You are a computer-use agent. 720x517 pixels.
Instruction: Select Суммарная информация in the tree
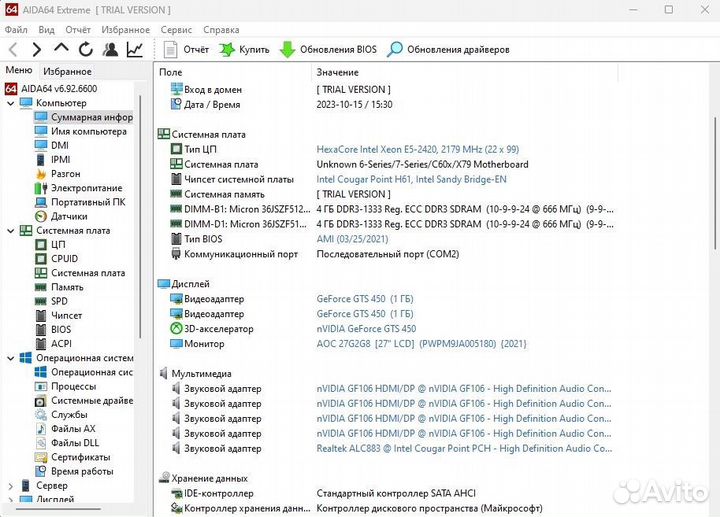point(84,117)
